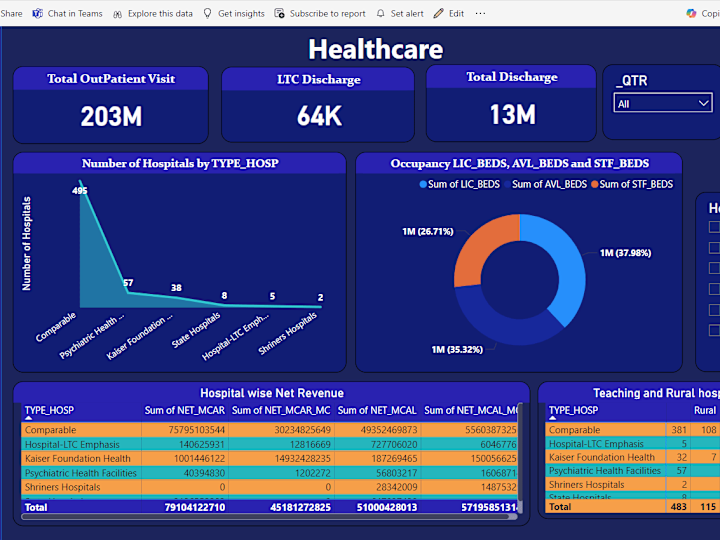Image resolution: width=720 pixels, height=540 pixels.
Task: Select Psychiatric Health Facilities row in Net Revenue table
Action: (x=269, y=472)
